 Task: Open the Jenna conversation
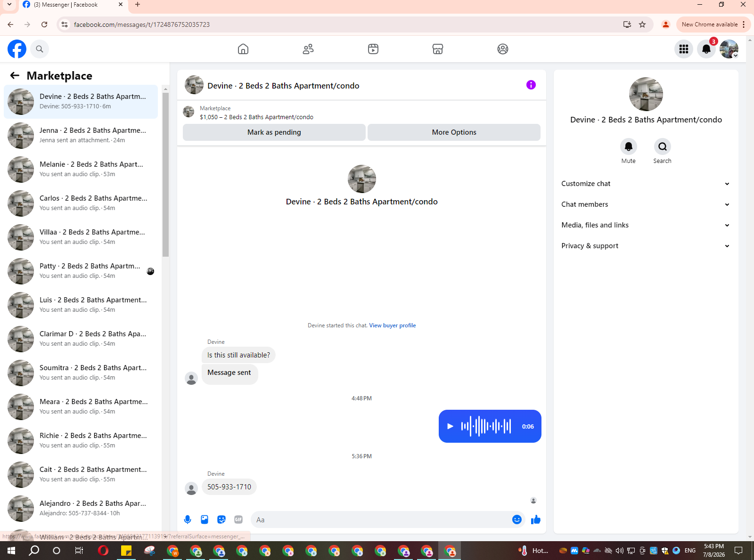point(81,136)
